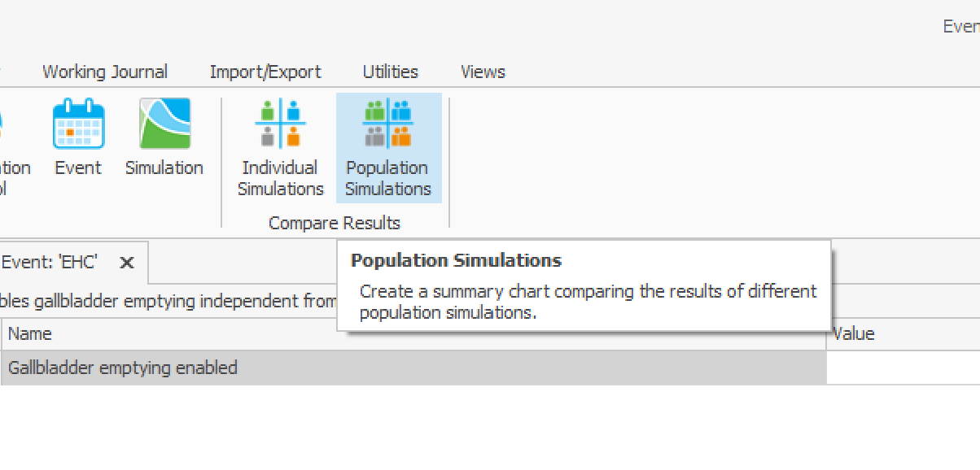This screenshot has width=980, height=470.
Task: Compare Population Simulations results
Action: point(388,148)
